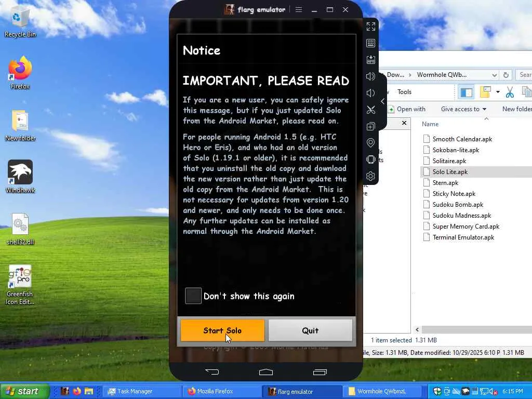The width and height of the screenshot is (532, 399).
Task: Click the volume down icon in emulator sidebar
Action: click(x=370, y=93)
